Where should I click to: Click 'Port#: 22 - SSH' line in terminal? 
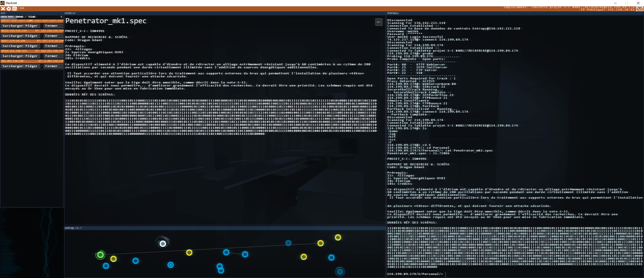pyautogui.click(x=405, y=73)
